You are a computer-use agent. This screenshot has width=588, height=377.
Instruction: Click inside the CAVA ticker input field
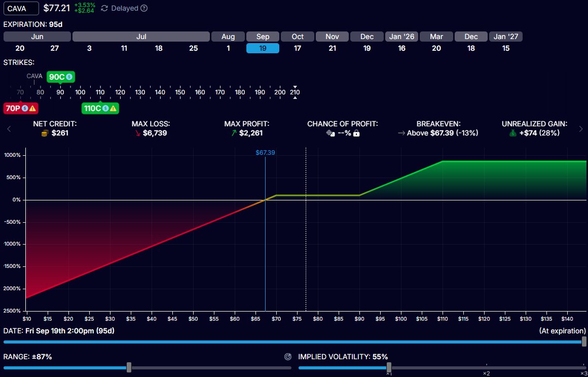pyautogui.click(x=20, y=8)
